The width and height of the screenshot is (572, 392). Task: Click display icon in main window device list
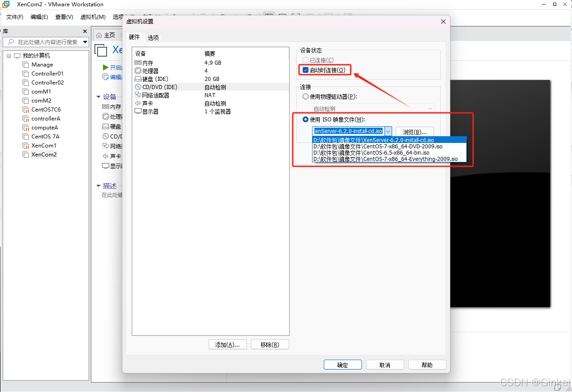pyautogui.click(x=106, y=166)
